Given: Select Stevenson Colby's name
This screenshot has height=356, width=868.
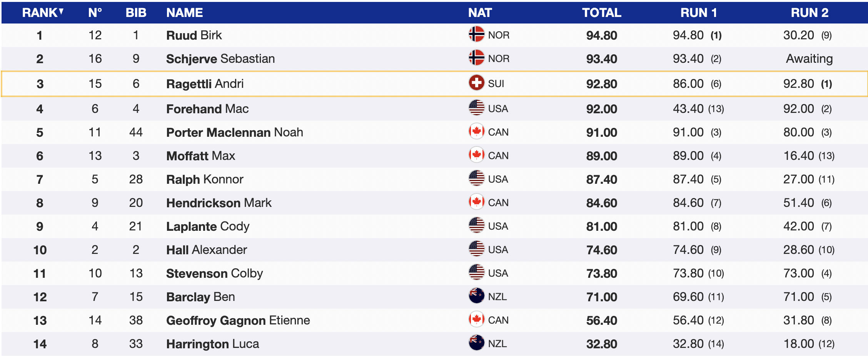Looking at the screenshot, I should tap(214, 274).
